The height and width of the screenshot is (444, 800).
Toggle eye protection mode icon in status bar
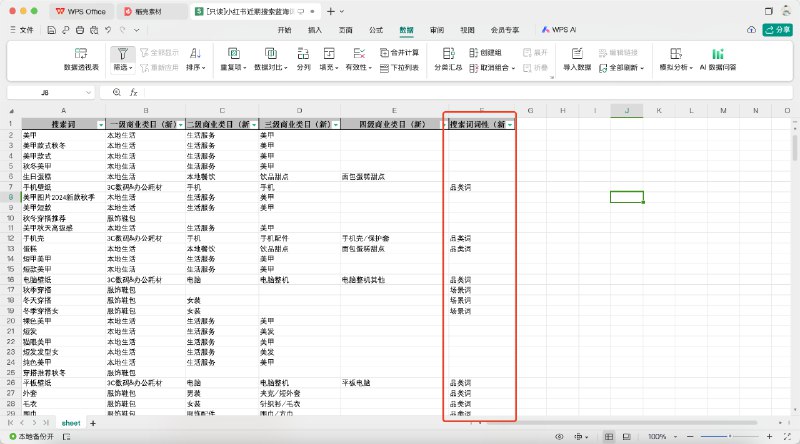(x=559, y=436)
